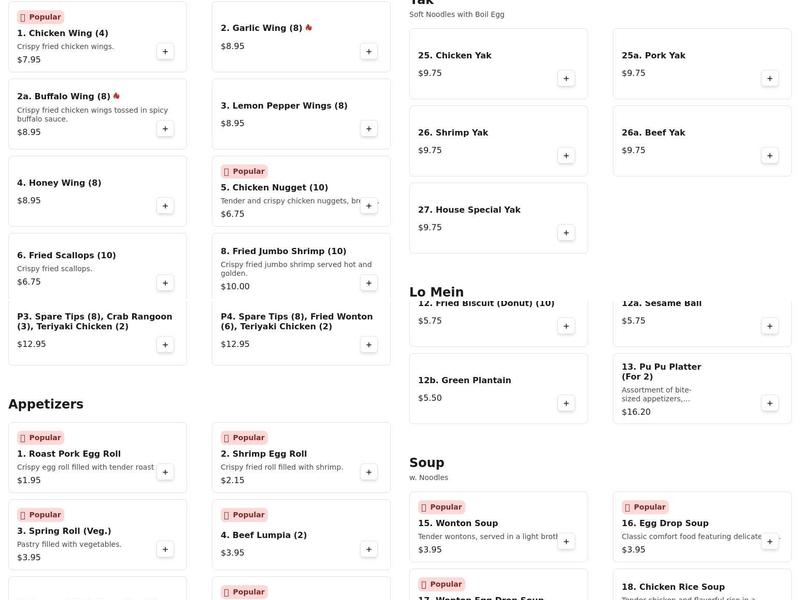Click the $5.50 Green Plantain price
Screen dimensions: 800x600
[430, 398]
